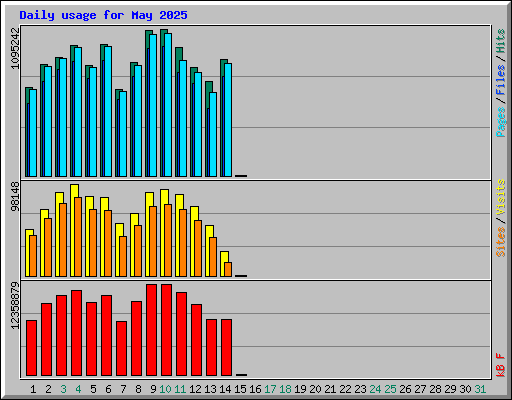Image resolution: width=512 pixels, height=400 pixels.
Task: Click the cyan pages bar for day 10
Action: (x=168, y=105)
